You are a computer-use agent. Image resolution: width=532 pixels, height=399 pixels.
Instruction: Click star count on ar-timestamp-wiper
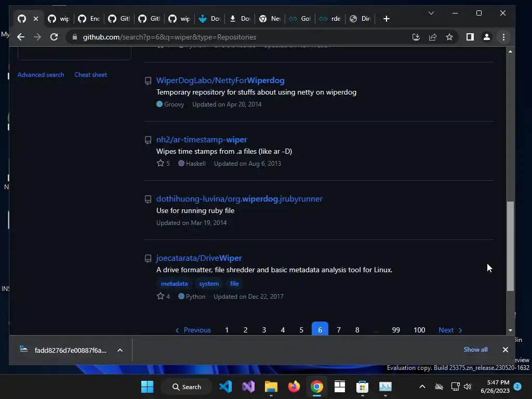(163, 163)
